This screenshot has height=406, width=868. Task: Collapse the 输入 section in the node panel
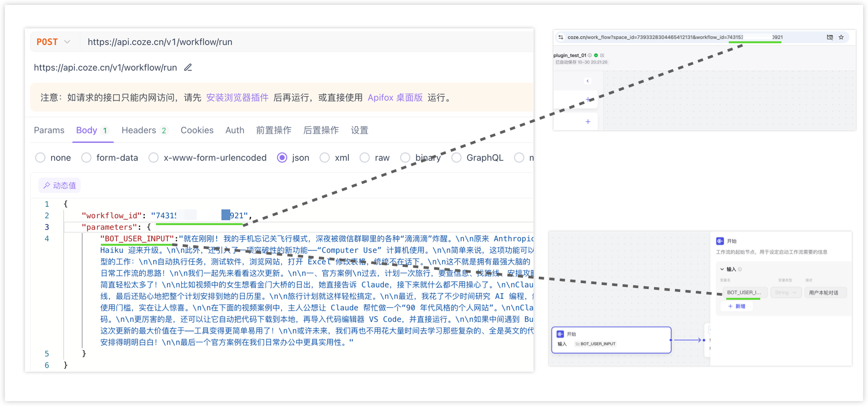pos(722,269)
